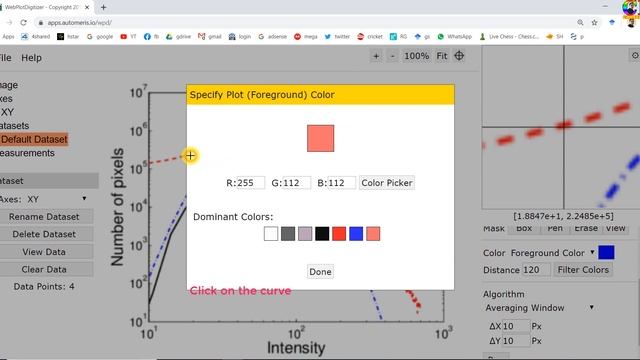Screen dimensions: 640x360
Task: Click the browser reload icon
Action: click(23, 23)
